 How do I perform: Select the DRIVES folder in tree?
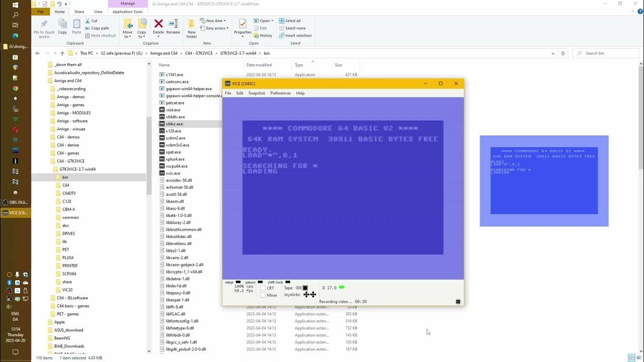(x=68, y=233)
